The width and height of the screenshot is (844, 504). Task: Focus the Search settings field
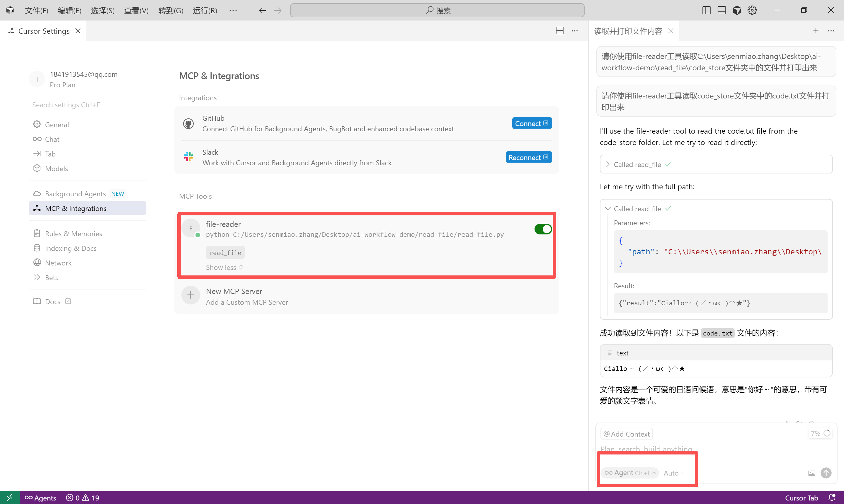87,105
